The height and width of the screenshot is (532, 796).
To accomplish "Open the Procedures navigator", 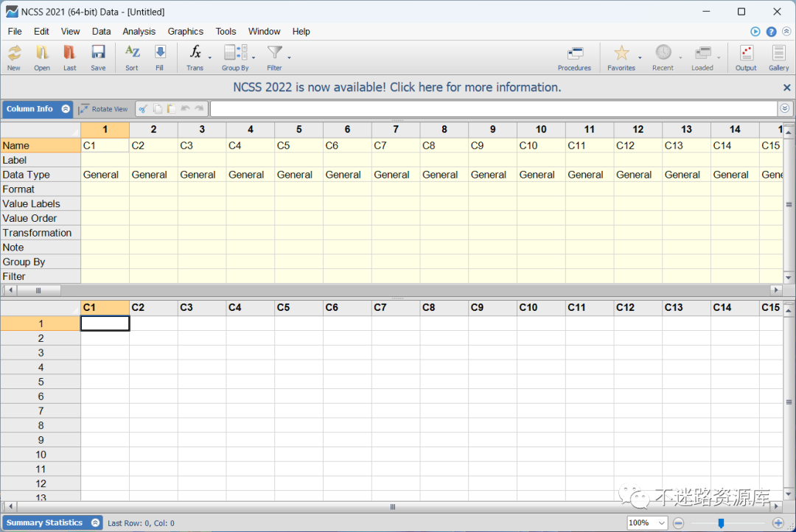I will (x=574, y=57).
